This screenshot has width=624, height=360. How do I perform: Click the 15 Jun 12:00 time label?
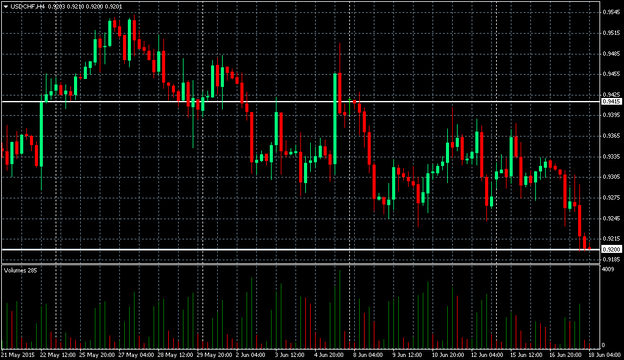[x=526, y=355]
